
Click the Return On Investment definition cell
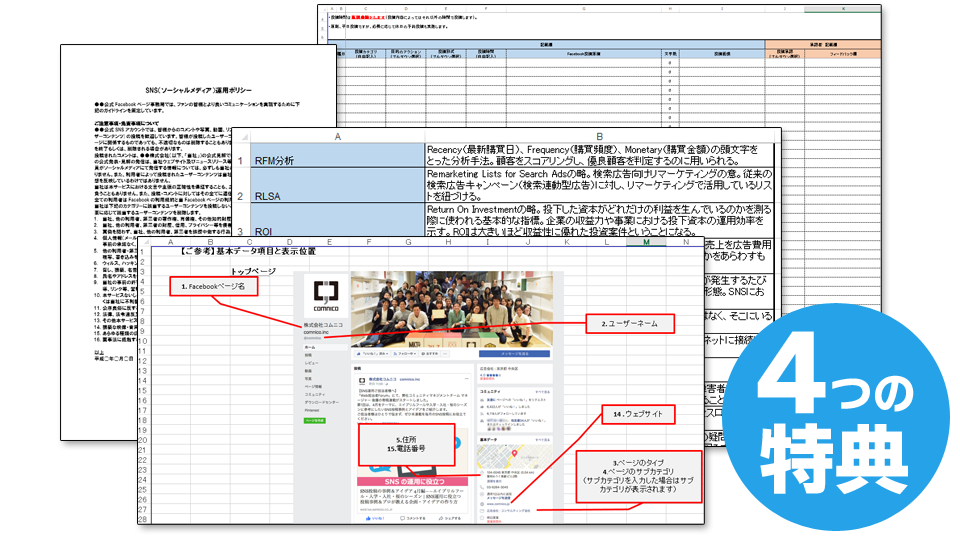coord(599,220)
